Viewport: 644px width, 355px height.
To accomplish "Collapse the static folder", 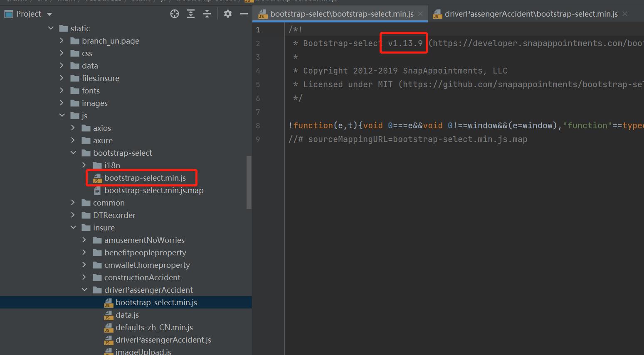I will tap(51, 28).
